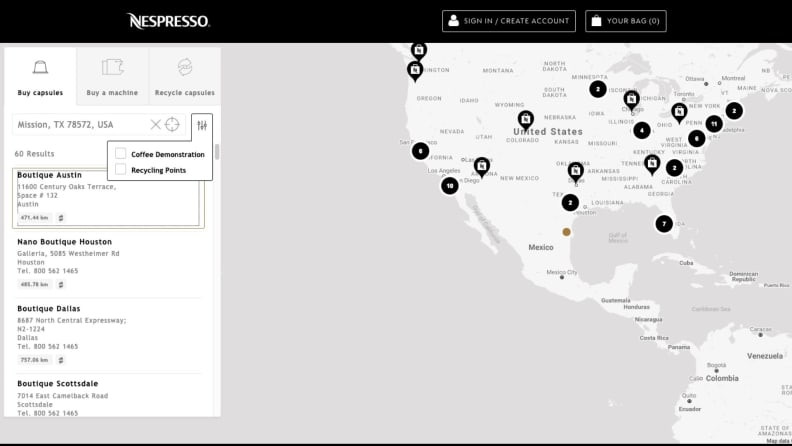Toggle the filter sliders icon
This screenshot has width=792, height=446.
click(202, 125)
